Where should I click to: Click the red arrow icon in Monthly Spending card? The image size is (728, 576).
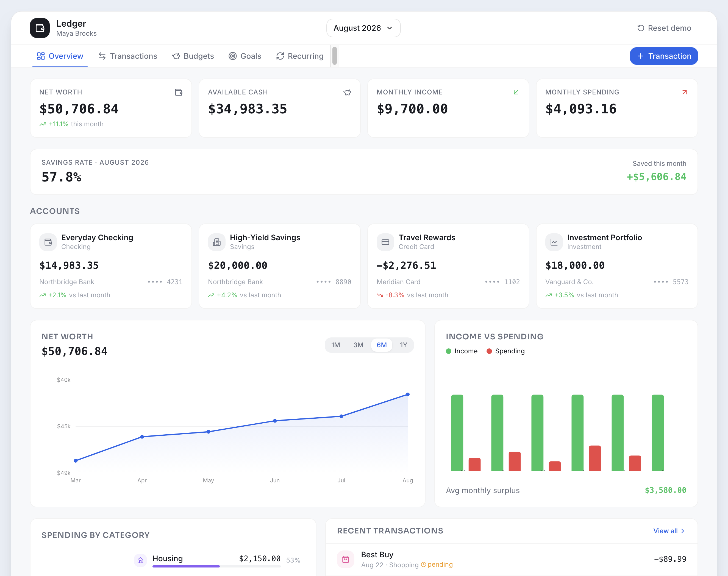685,92
